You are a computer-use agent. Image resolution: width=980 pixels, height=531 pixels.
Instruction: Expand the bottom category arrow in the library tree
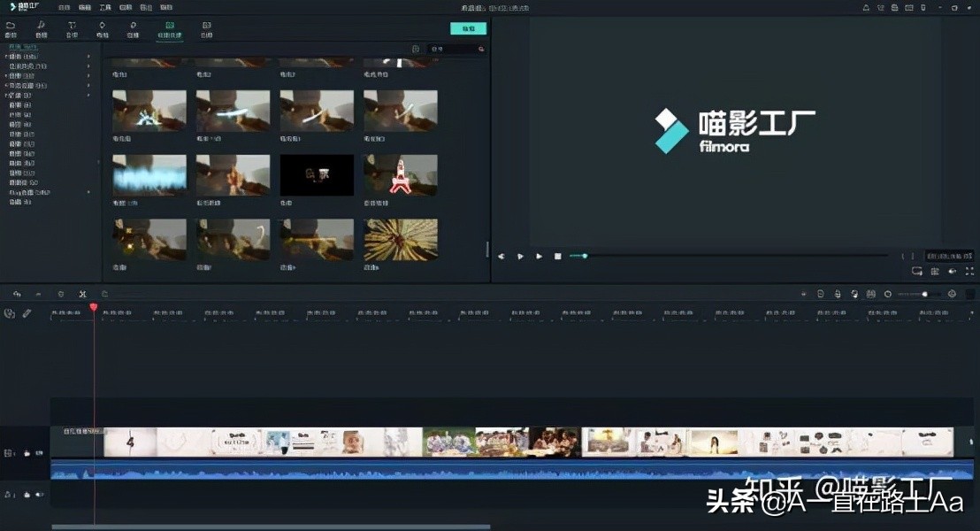click(x=88, y=192)
